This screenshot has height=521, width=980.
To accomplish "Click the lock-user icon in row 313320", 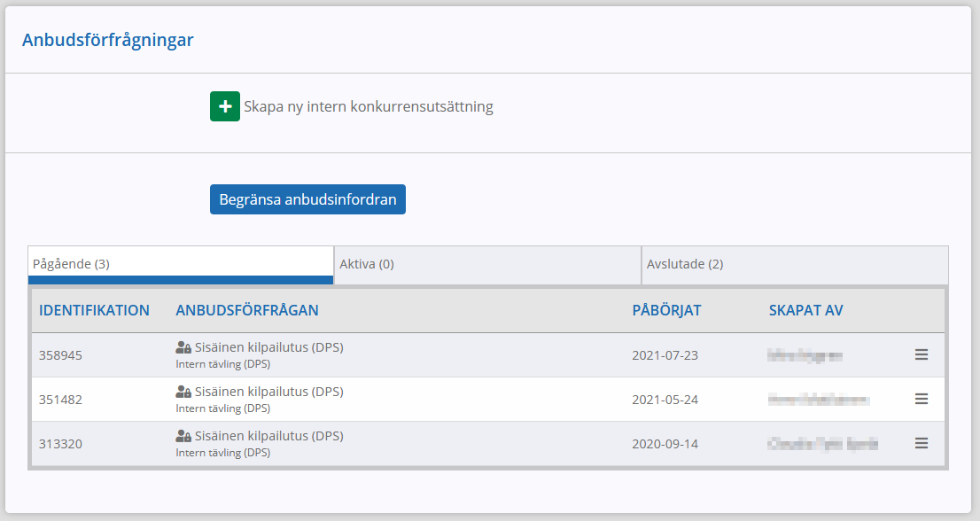I will (x=183, y=436).
